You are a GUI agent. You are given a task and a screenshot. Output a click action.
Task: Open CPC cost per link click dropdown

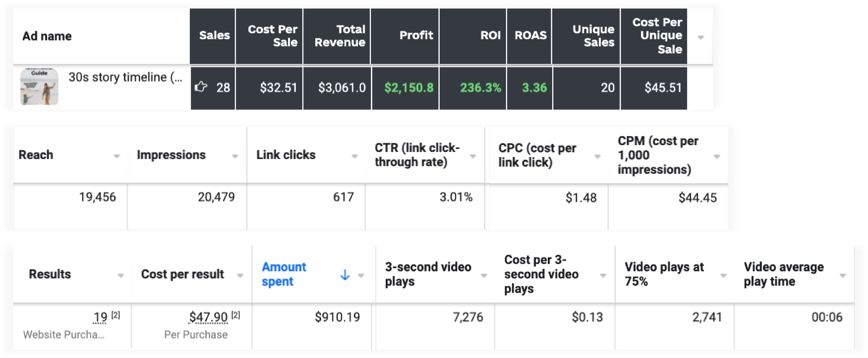[x=597, y=156]
